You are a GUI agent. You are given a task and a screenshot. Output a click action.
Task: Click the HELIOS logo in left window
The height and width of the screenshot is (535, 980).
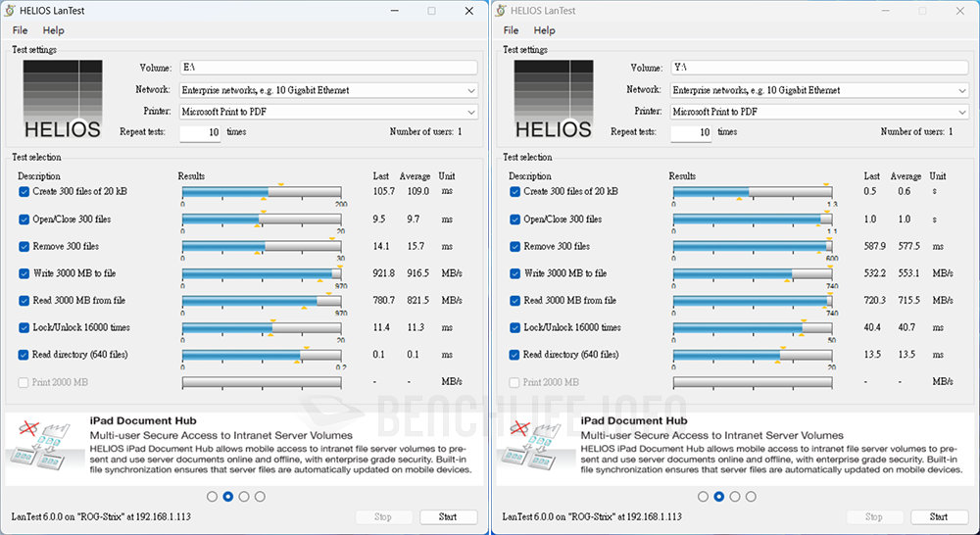[62, 101]
